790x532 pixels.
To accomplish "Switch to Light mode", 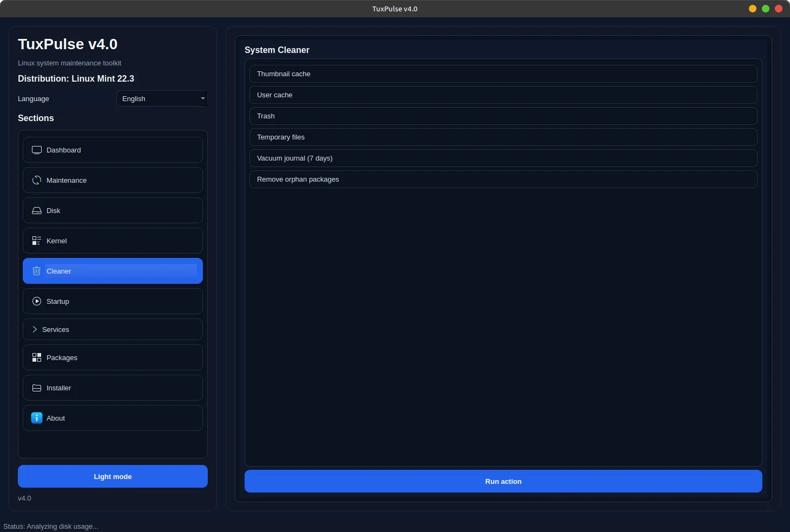I will coord(113,476).
